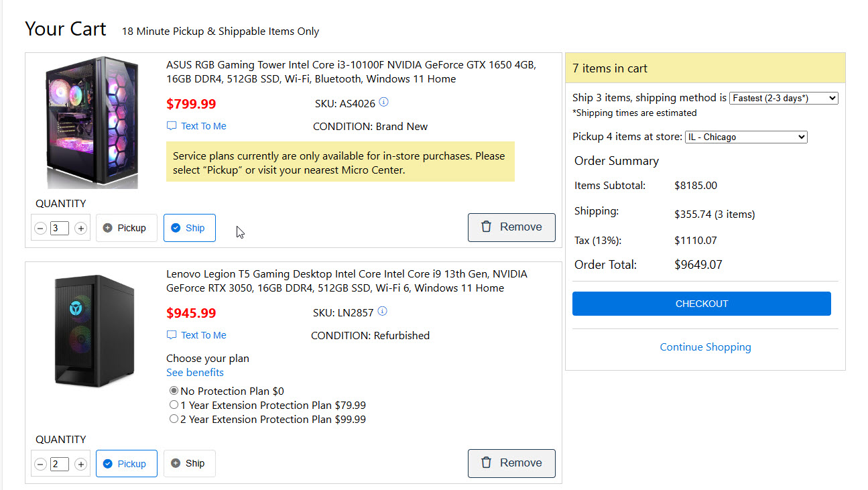This screenshot has width=868, height=490.
Task: Open the pickup store dropdown
Action: [x=745, y=137]
